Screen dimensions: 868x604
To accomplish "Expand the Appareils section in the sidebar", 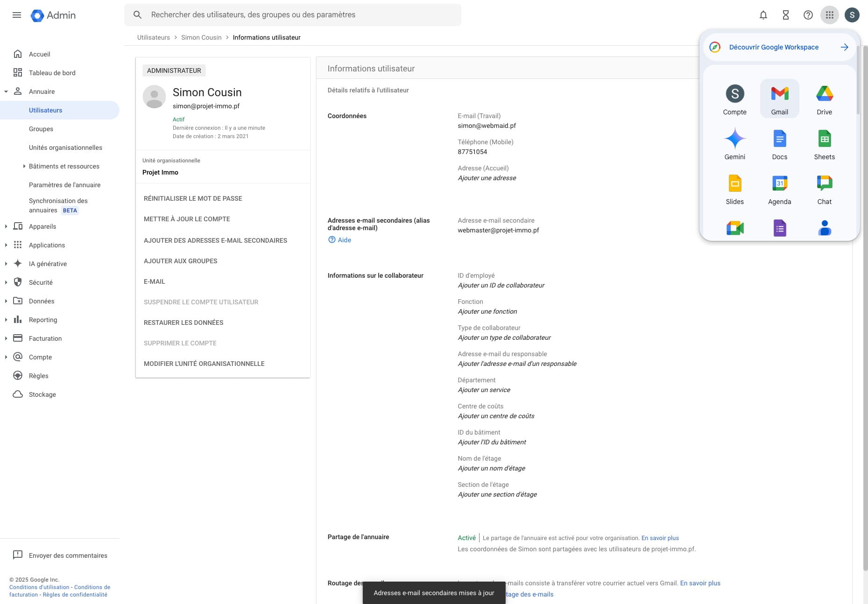I will point(6,226).
